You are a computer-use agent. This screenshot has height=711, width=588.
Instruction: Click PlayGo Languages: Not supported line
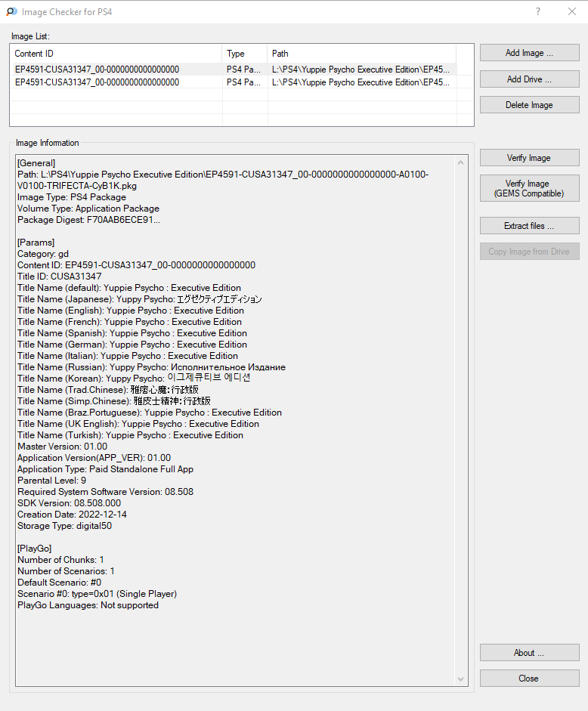click(x=88, y=605)
